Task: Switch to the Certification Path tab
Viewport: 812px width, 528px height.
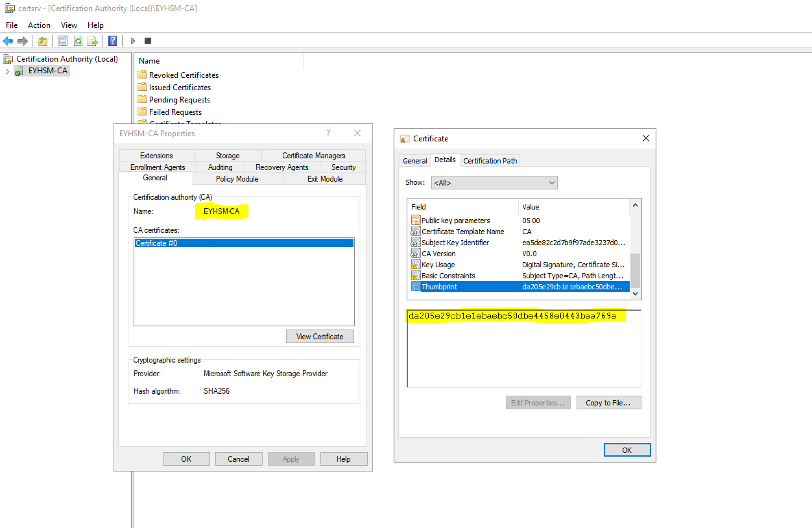Action: tap(490, 161)
